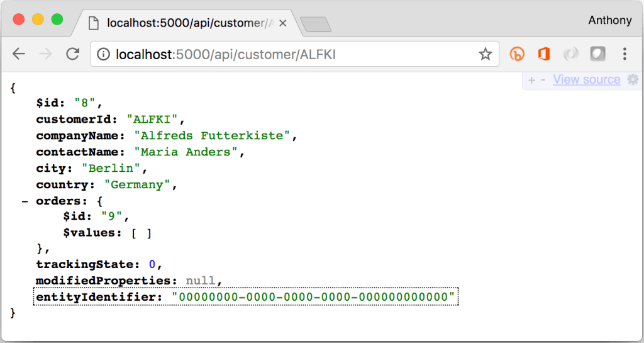Screen dimensions: 644x343
Task: Click the "Berlin" value
Action: [111, 169]
